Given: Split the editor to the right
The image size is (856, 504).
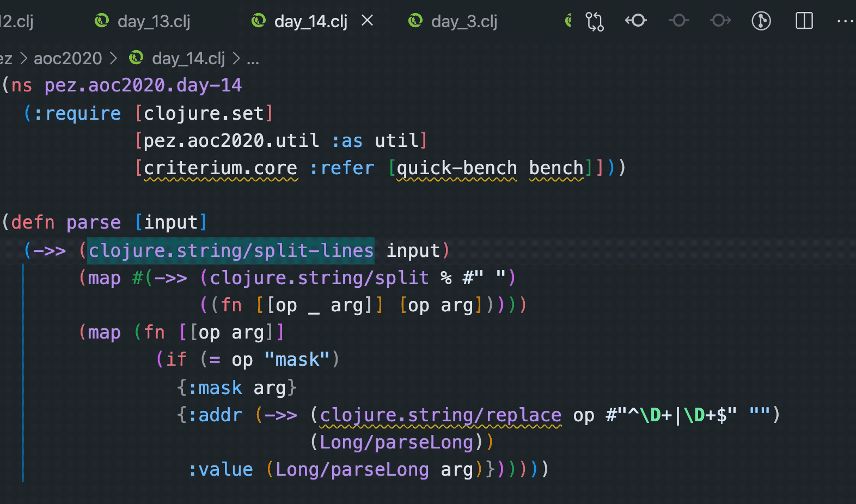Looking at the screenshot, I should pyautogui.click(x=804, y=21).
